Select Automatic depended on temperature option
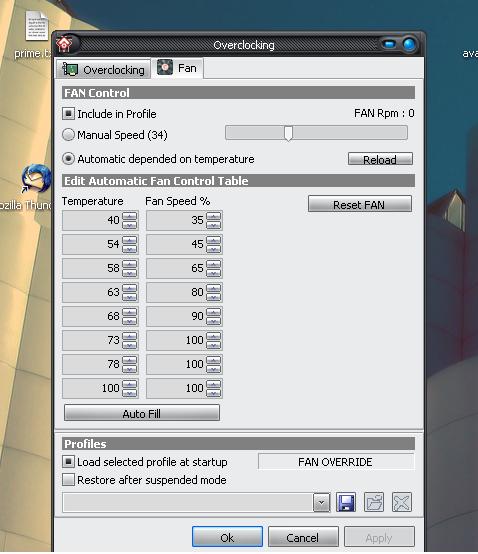478x554 pixels. [68, 159]
